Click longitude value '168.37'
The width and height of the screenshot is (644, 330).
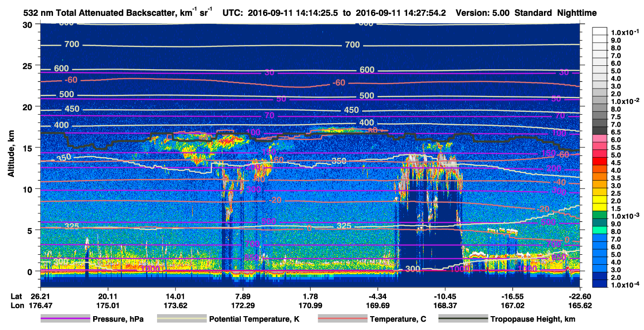point(445,305)
